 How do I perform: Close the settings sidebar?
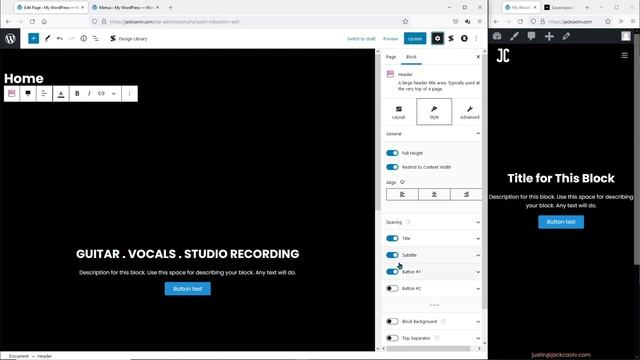[x=478, y=57]
